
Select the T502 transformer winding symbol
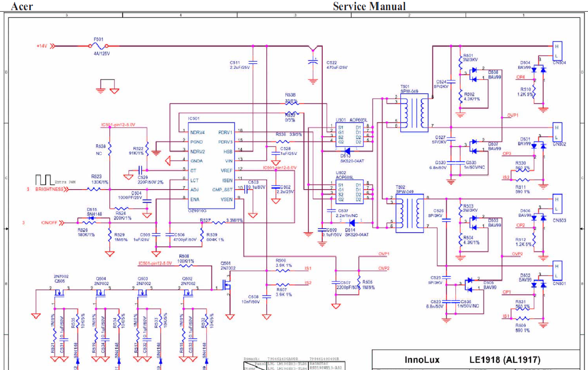click(x=410, y=213)
